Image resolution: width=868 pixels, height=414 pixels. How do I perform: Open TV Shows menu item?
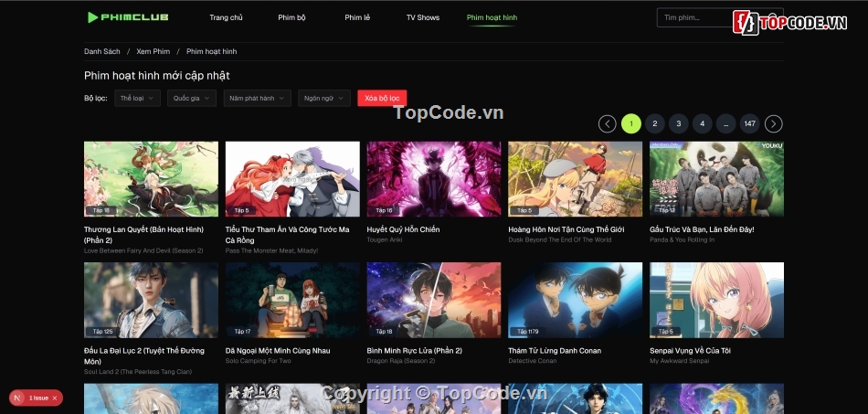[423, 17]
